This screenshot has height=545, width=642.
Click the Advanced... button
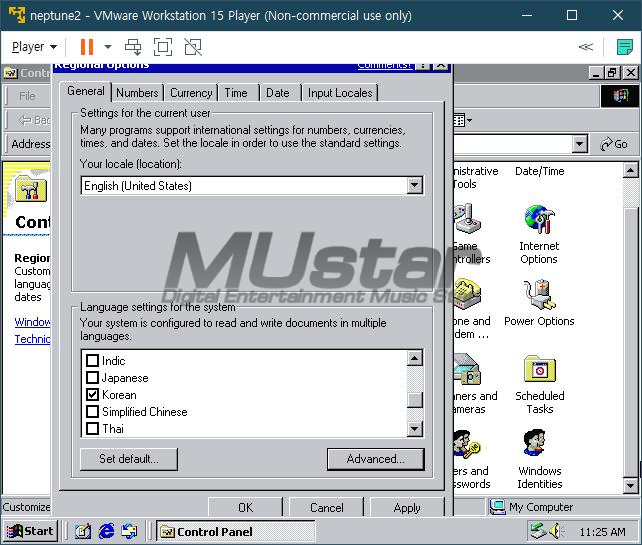[x=375, y=459]
